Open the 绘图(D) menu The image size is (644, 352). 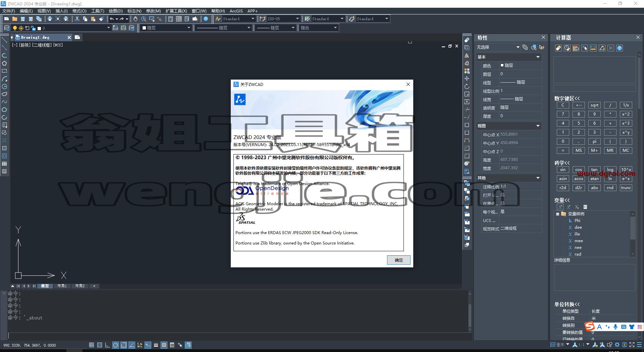click(116, 11)
